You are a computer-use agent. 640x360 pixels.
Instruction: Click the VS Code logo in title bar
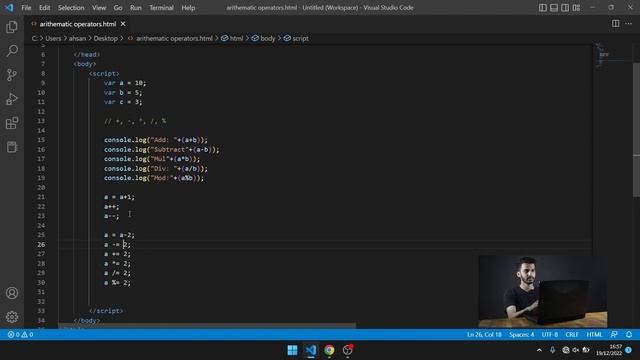point(9,8)
